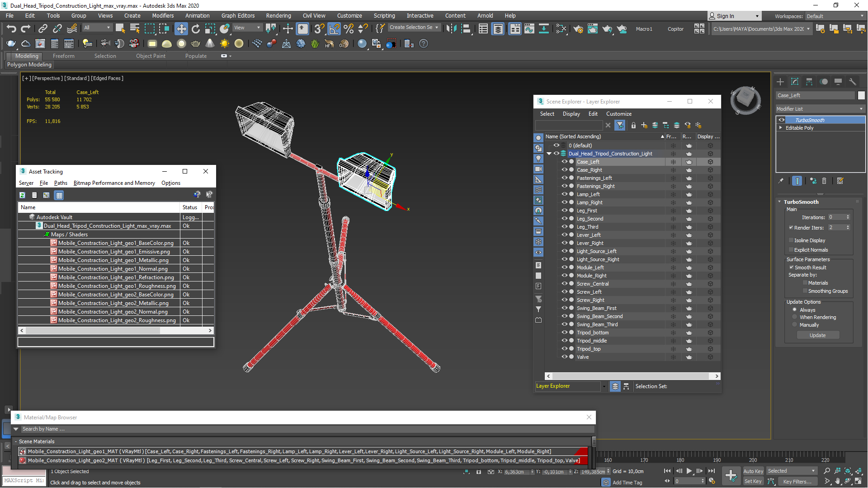Click the Update button in TurboSmooth

coord(817,335)
